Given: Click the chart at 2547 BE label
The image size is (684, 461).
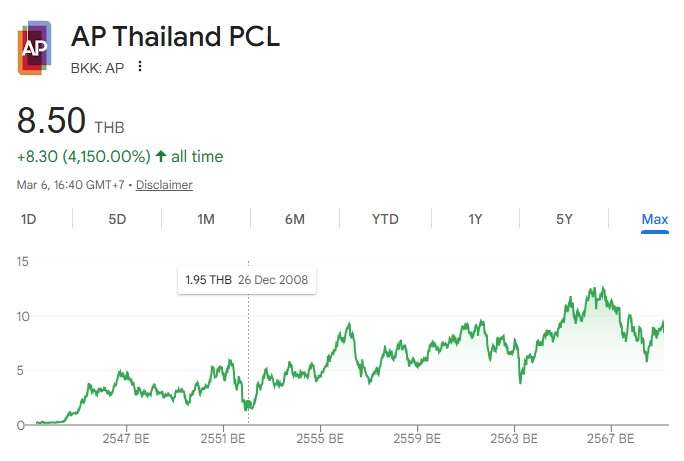Looking at the screenshot, I should point(126,439).
